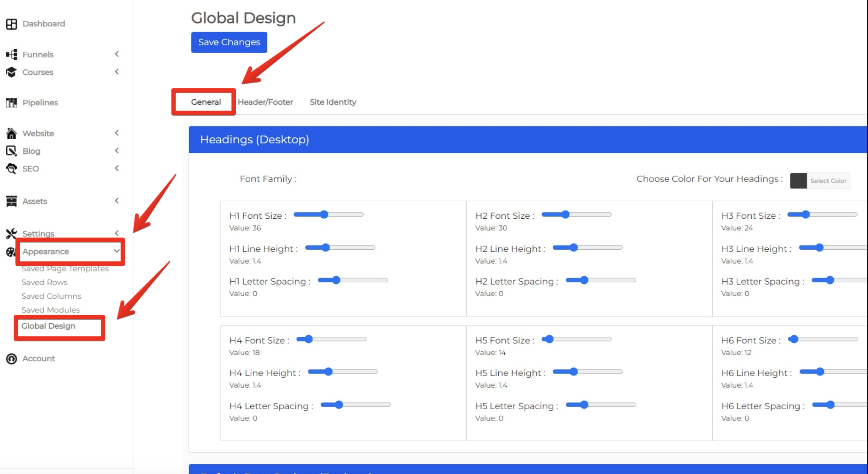Switch to the Header/Footer tab

(265, 102)
